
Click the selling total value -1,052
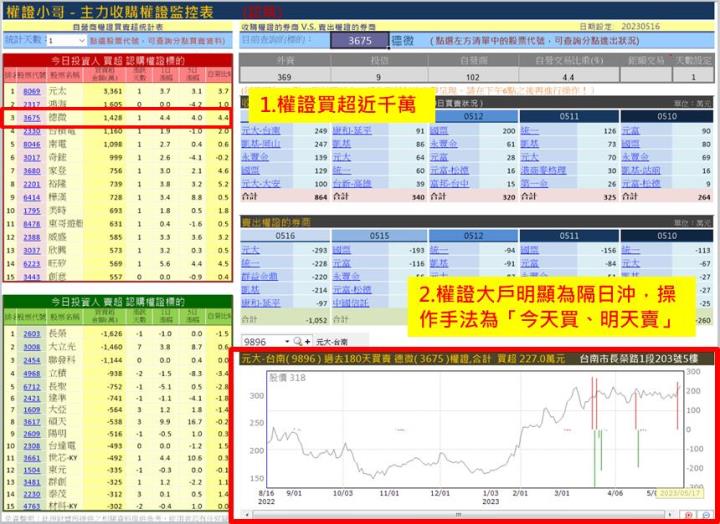click(315, 320)
